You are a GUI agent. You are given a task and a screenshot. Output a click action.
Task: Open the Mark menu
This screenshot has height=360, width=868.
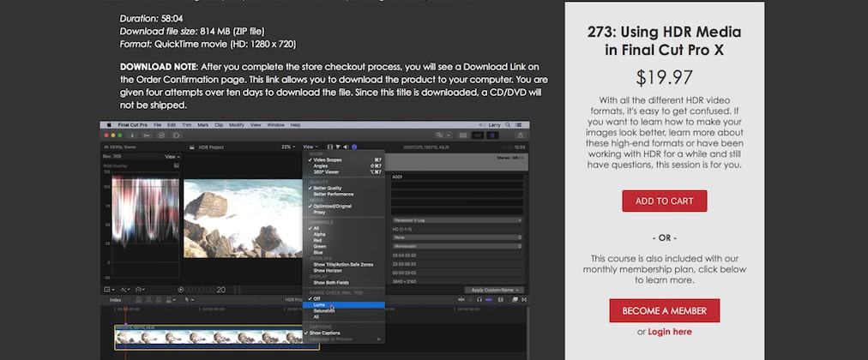203,125
